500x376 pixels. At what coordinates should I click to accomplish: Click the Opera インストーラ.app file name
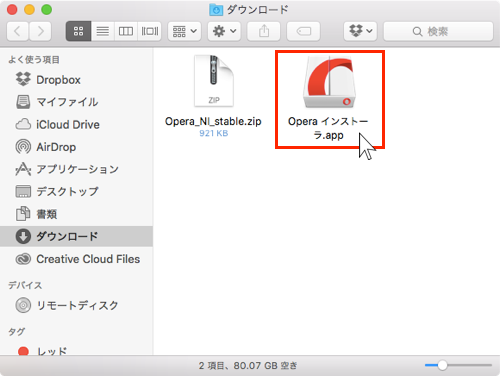(328, 128)
